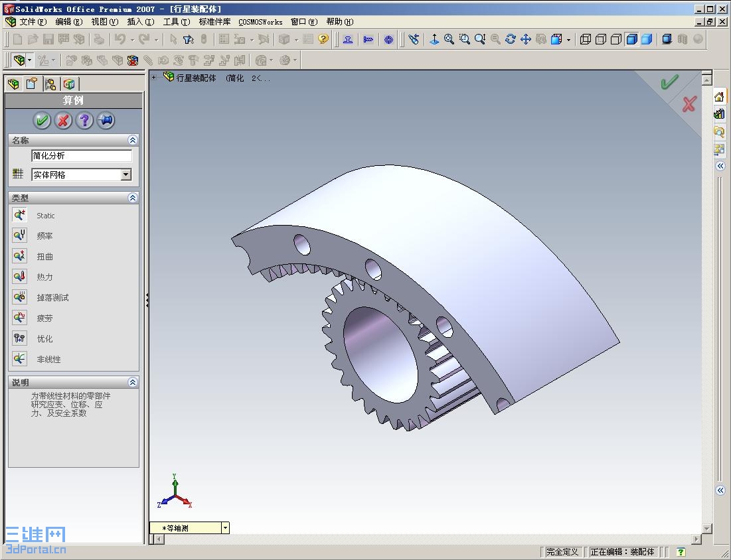731x560 pixels.
Task: Pin the property panel with the pushpin icon
Action: coord(106,120)
